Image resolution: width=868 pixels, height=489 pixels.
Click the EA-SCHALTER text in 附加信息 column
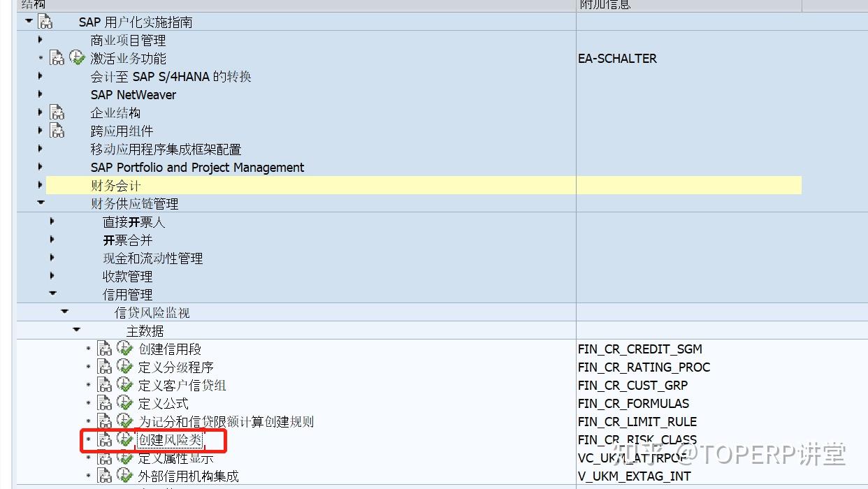coord(616,59)
